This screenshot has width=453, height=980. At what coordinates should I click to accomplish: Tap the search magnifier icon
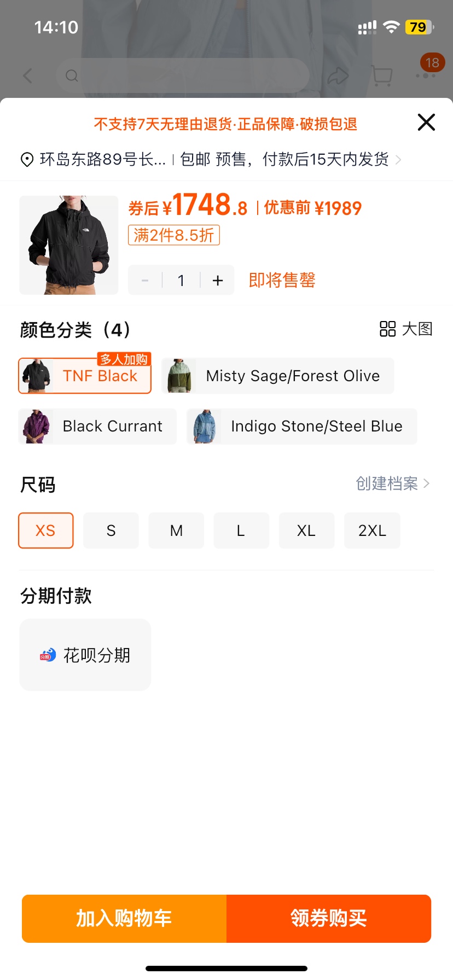point(72,75)
